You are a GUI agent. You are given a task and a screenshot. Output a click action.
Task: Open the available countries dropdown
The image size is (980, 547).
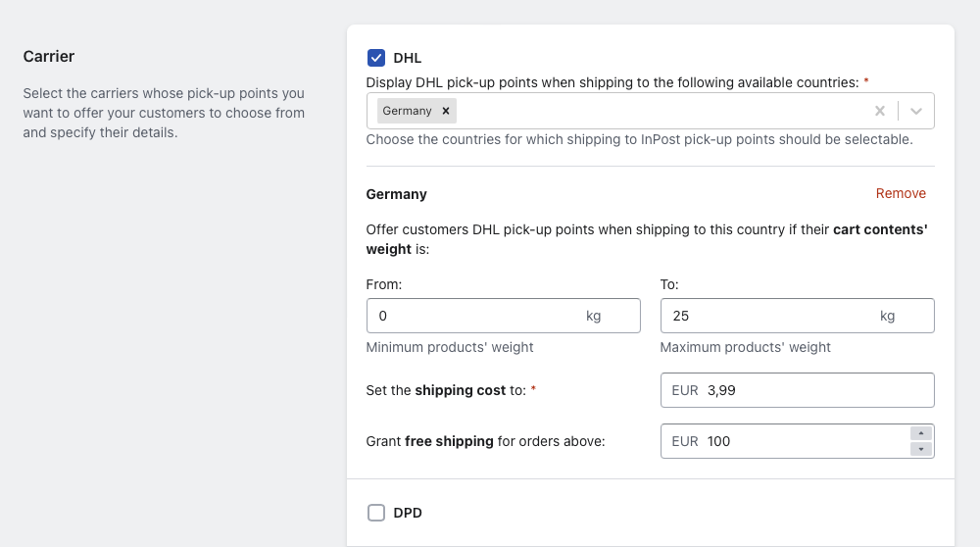pyautogui.click(x=916, y=111)
